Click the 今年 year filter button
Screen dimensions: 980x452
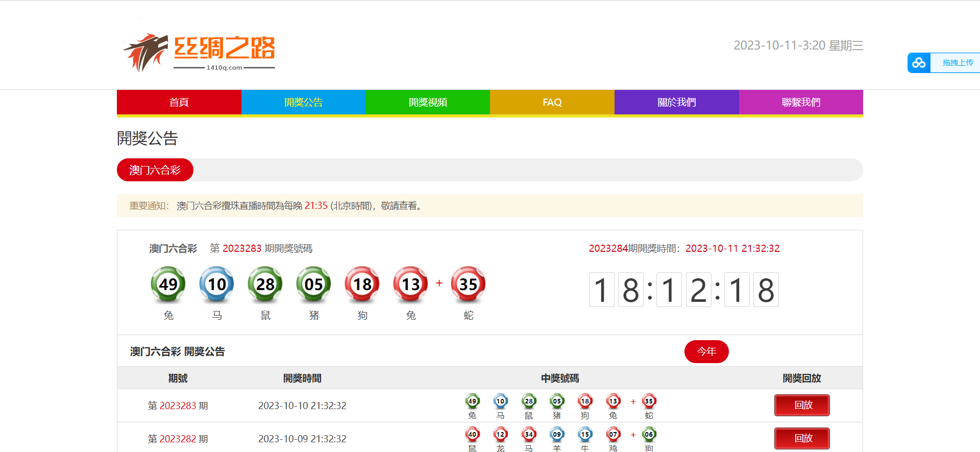706,351
